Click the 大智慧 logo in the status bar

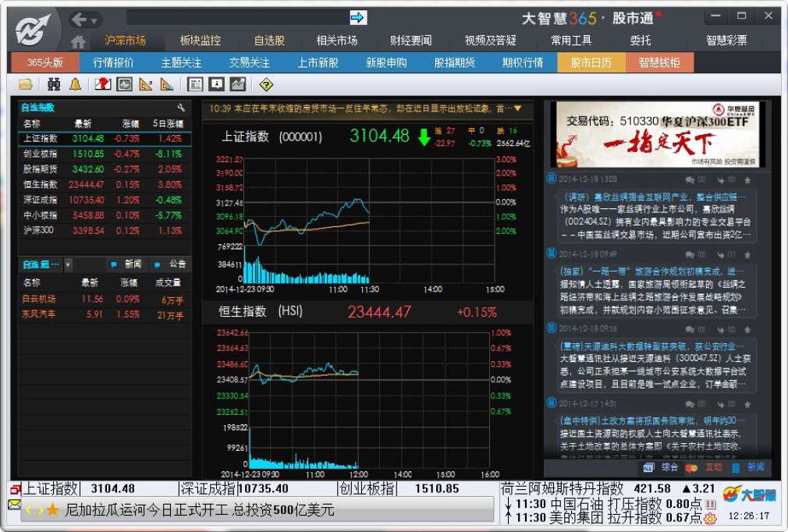point(749,495)
